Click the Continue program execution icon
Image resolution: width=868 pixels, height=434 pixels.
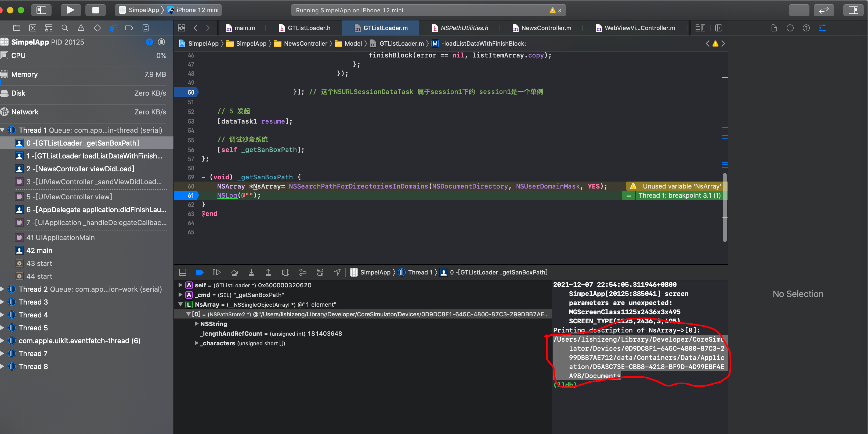coord(216,272)
